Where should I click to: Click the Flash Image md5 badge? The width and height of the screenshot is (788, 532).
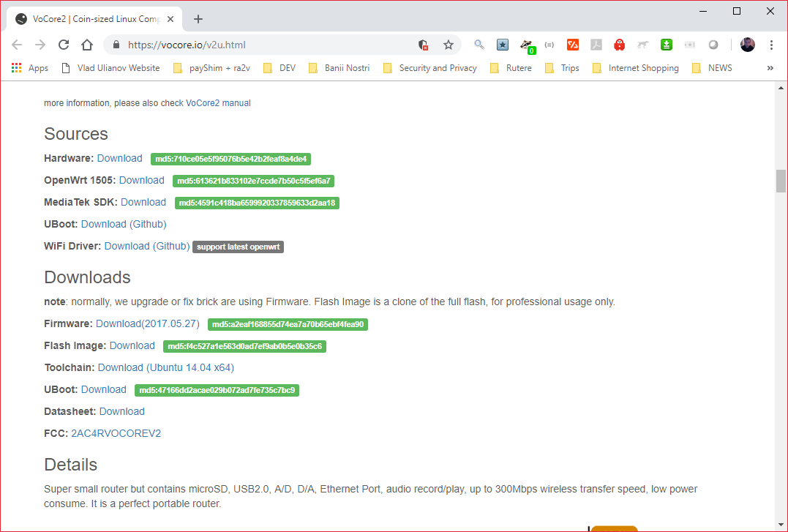pos(245,346)
